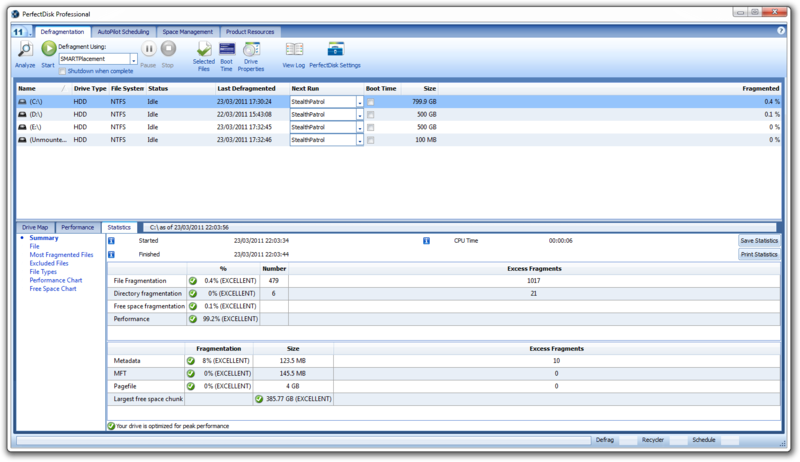Click Free space fragmentation check icon
800x462 pixels.
click(193, 306)
